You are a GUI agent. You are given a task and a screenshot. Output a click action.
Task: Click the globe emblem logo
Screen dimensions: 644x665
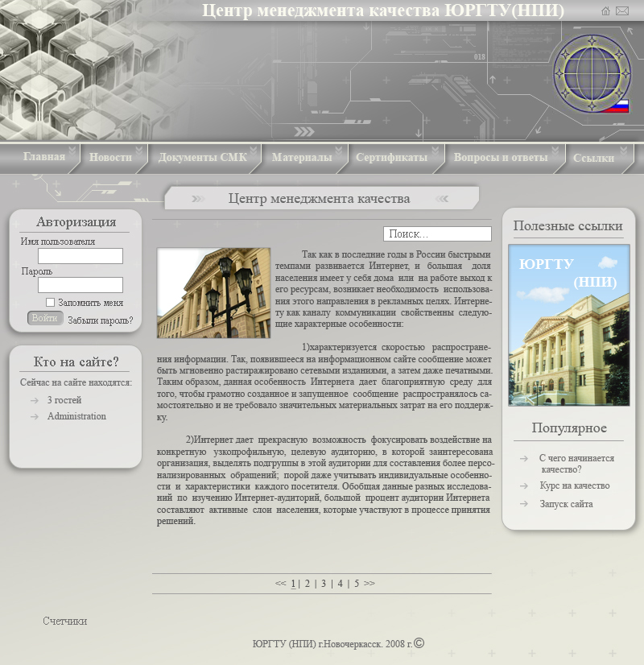point(592,73)
